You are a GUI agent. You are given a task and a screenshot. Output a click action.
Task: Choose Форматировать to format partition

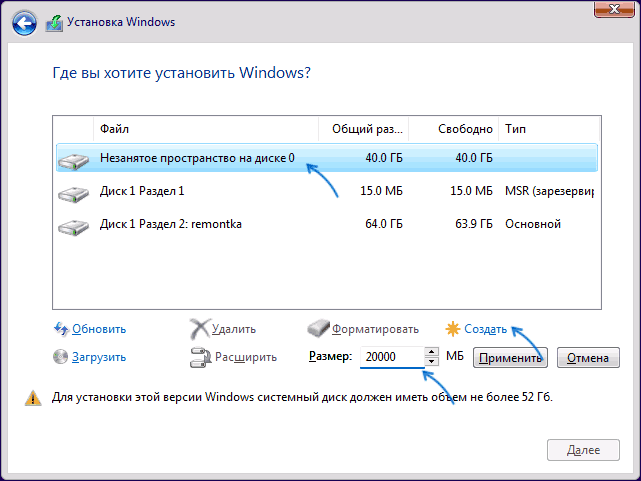[375, 329]
